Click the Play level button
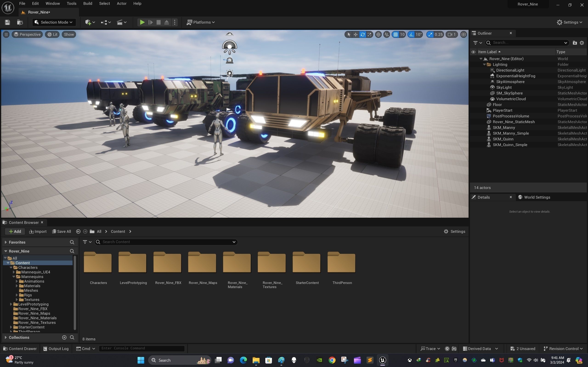 coord(142,22)
